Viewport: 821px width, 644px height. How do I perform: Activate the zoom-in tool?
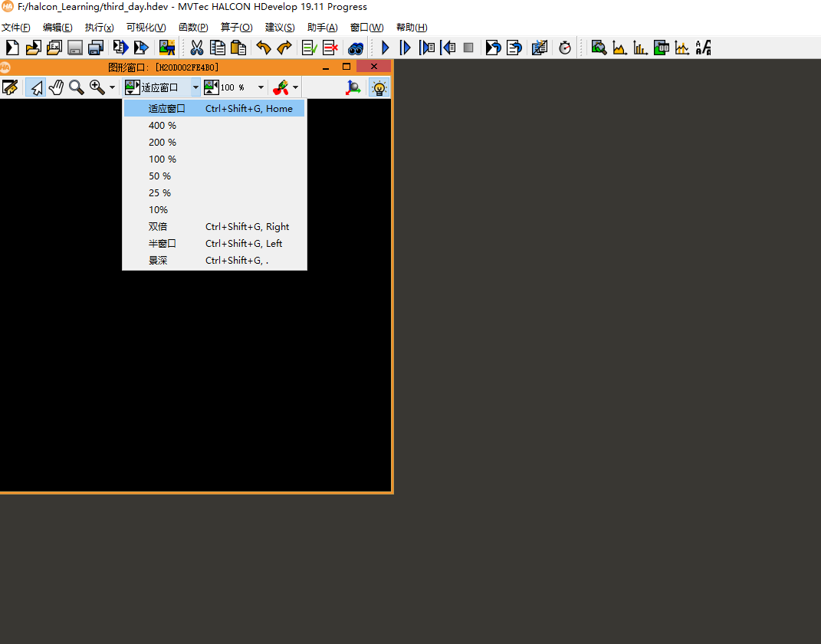pos(97,87)
